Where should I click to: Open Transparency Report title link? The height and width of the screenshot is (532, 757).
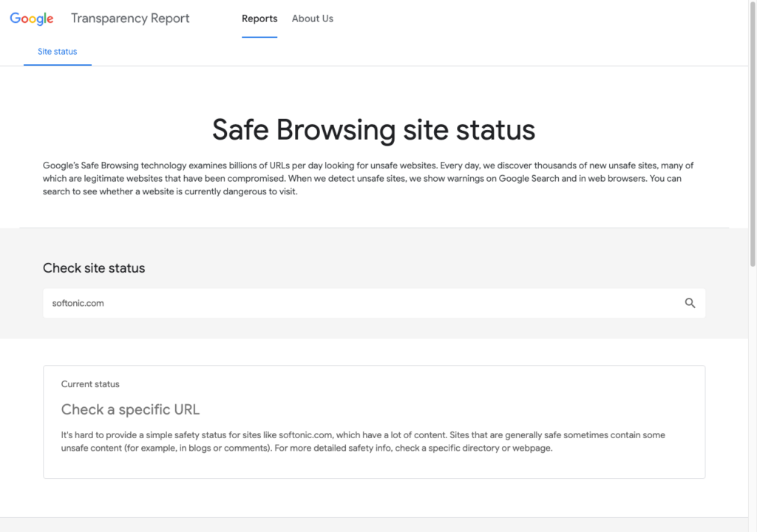(130, 18)
